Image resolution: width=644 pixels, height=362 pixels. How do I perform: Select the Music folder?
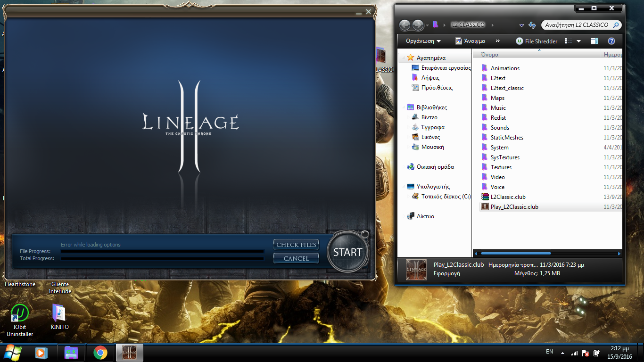coord(498,107)
